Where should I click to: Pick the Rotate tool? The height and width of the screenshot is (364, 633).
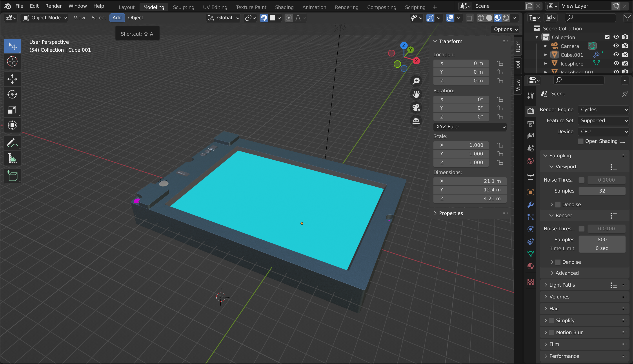click(x=12, y=94)
